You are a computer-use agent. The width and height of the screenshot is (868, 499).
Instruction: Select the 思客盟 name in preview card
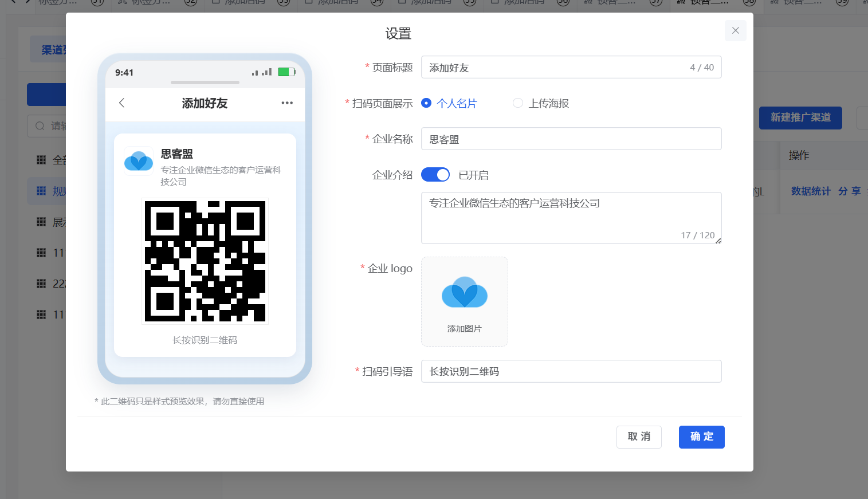point(176,154)
